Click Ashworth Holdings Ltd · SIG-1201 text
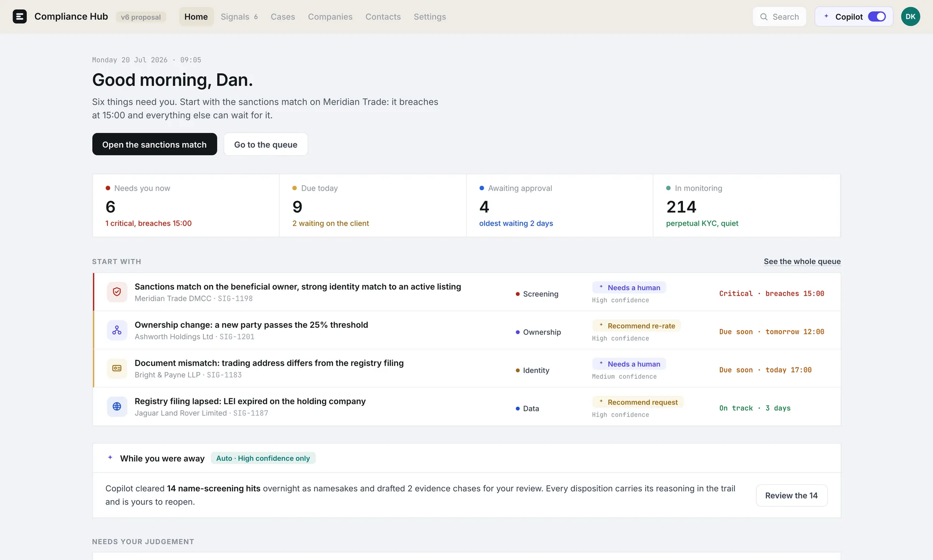Screen dimensions: 933x560 click(195, 337)
